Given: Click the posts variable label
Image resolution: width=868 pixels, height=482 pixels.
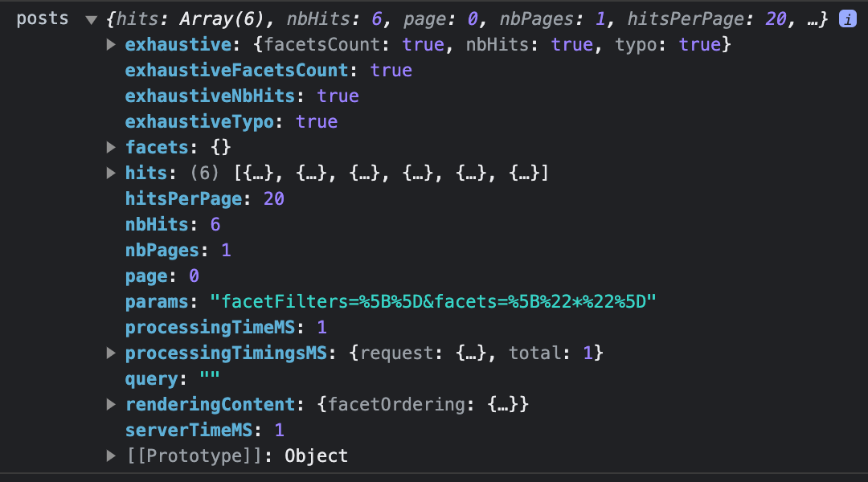Looking at the screenshot, I should pyautogui.click(x=42, y=18).
